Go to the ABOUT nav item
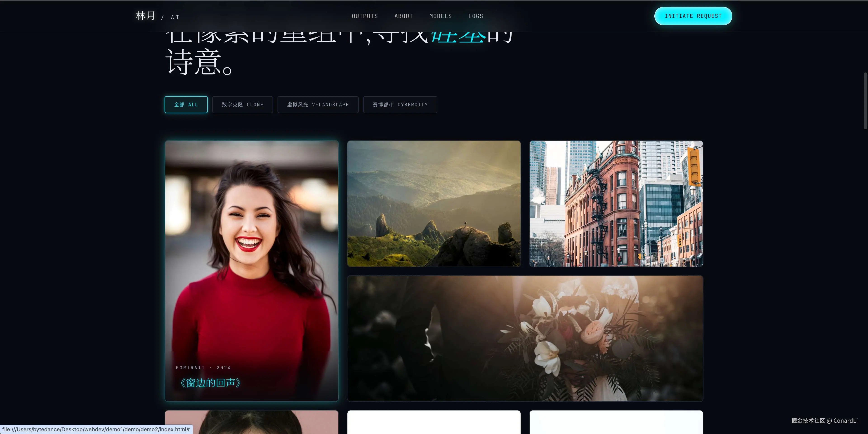The width and height of the screenshot is (868, 434). (x=403, y=16)
